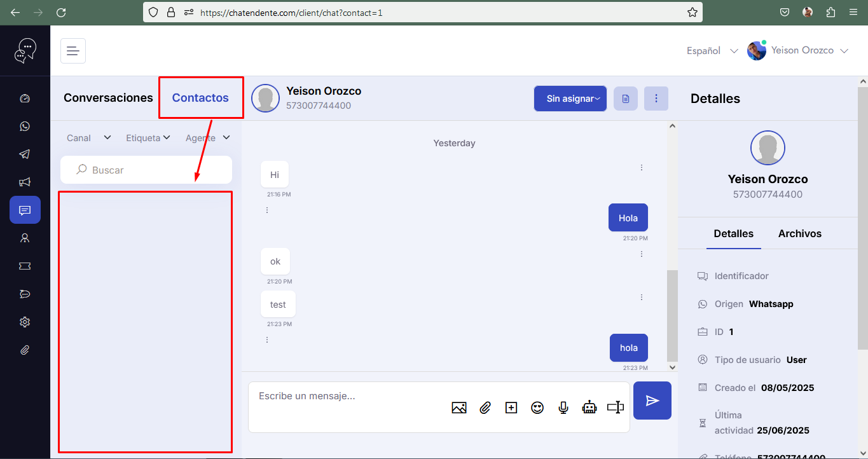Click the "Yesterday" date label
This screenshot has width=868, height=459.
click(x=454, y=143)
